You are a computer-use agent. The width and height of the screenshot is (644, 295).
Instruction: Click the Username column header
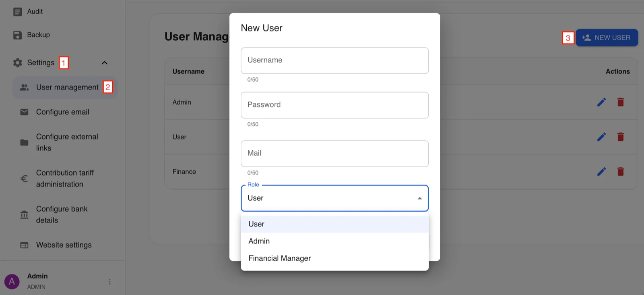(x=188, y=71)
